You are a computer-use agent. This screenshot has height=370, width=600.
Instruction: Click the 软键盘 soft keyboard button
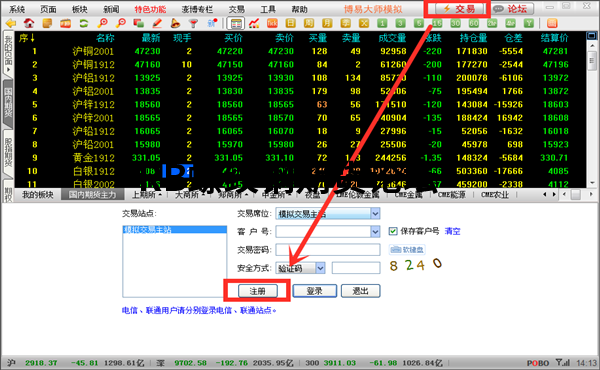(407, 249)
